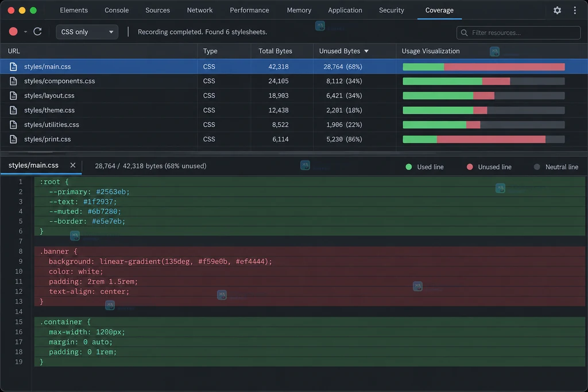Click the file icon beside styles/layout.css

[13, 96]
